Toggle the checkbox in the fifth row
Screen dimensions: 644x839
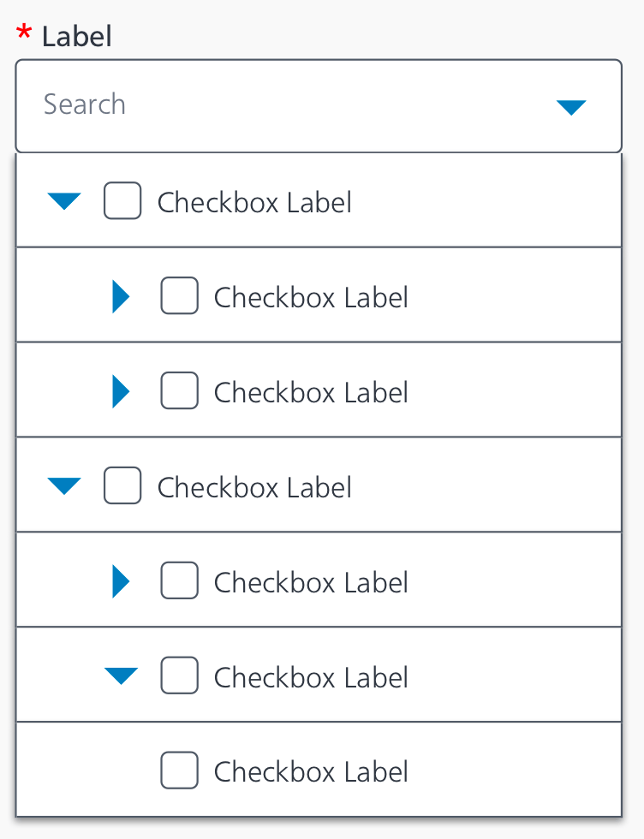pyautogui.click(x=179, y=581)
